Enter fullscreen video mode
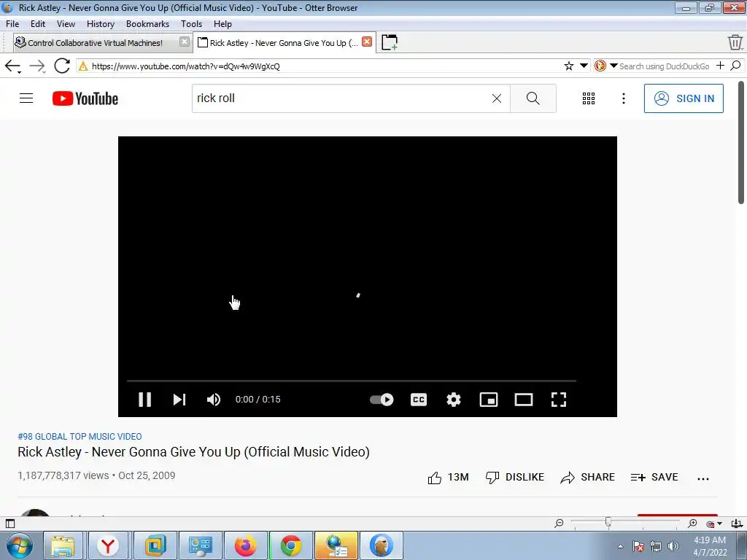Image resolution: width=747 pixels, height=560 pixels. pos(559,400)
